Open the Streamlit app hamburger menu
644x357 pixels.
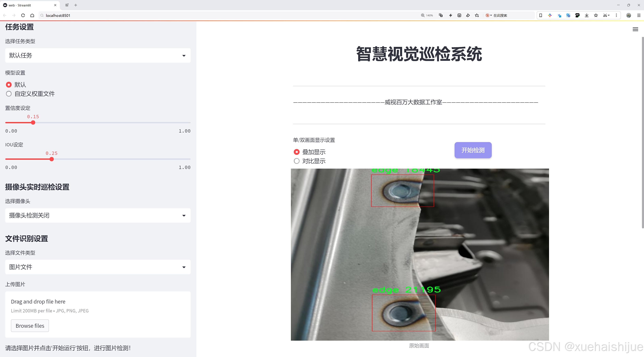[x=635, y=29]
